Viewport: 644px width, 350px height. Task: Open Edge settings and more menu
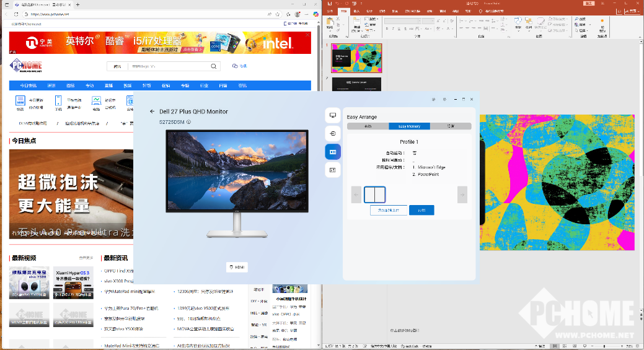tap(306, 14)
